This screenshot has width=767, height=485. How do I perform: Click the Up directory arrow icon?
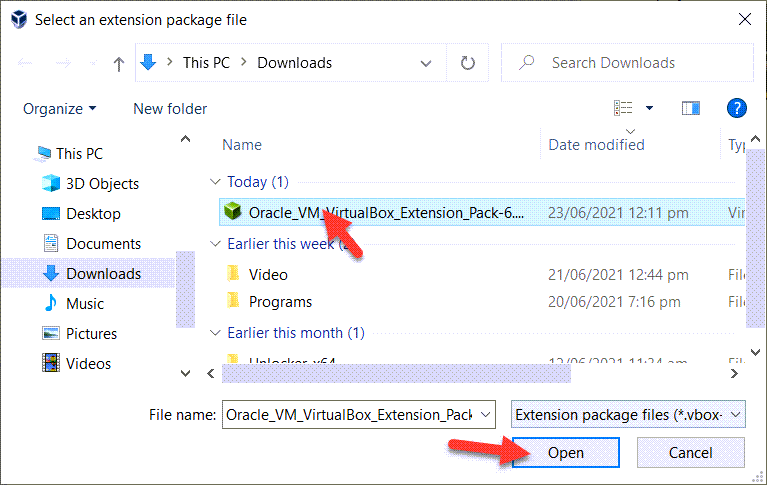pyautogui.click(x=119, y=63)
